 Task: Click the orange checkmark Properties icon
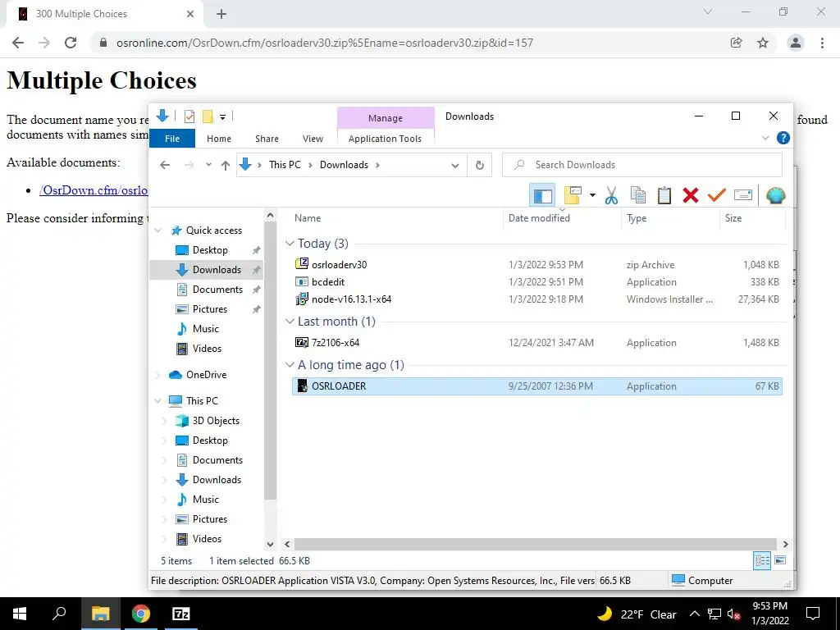coord(716,195)
